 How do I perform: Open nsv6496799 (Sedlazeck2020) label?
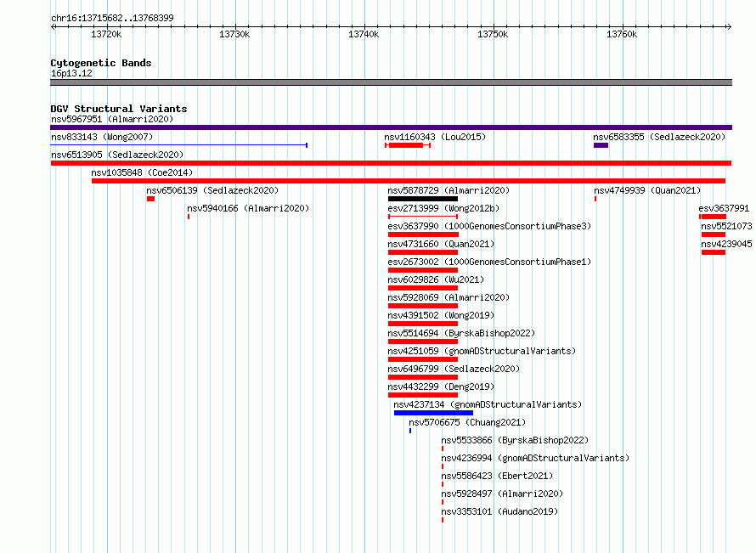[x=454, y=369]
